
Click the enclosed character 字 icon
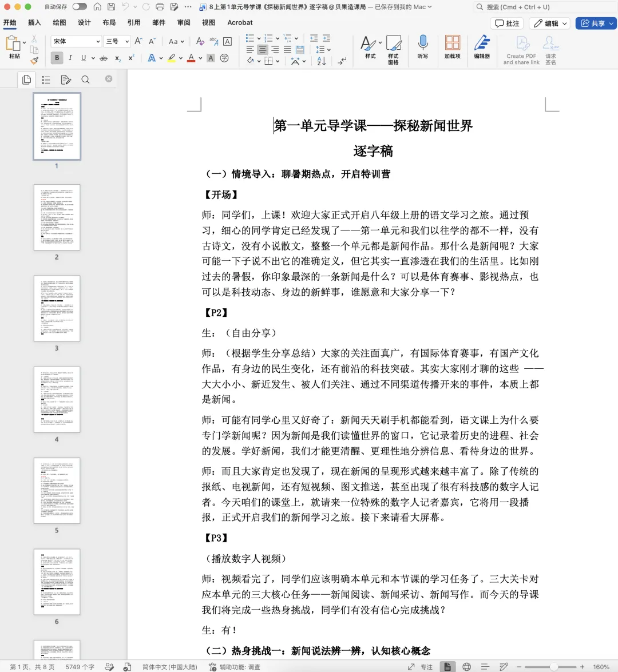click(224, 58)
